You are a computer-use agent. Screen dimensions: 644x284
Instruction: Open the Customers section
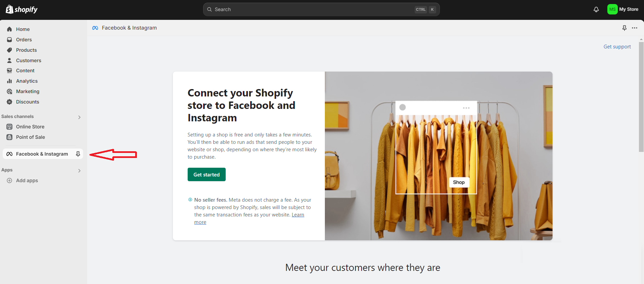[28, 60]
